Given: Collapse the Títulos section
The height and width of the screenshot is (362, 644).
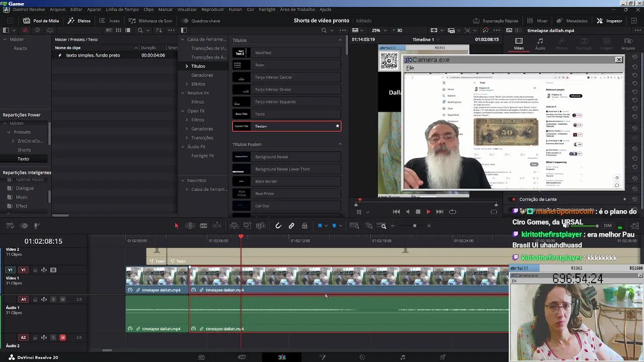Looking at the screenshot, I should pos(340,40).
